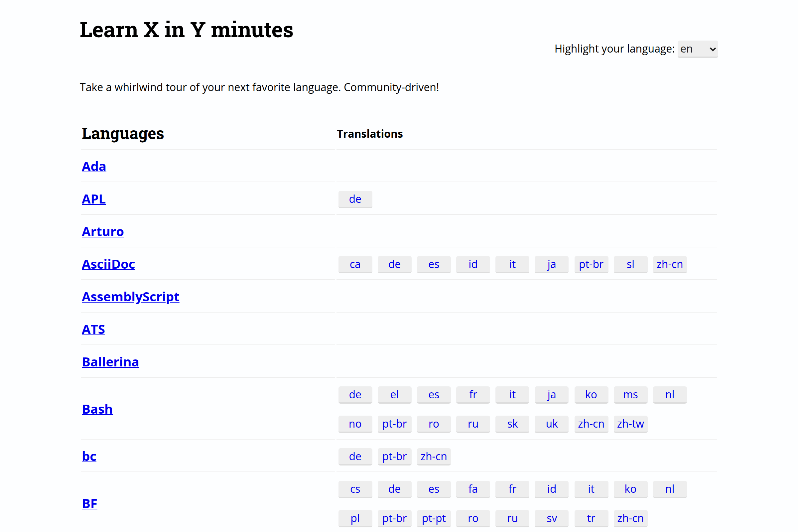Select the sl translation for AsciiDoc
This screenshot has height=532, width=798.
(x=631, y=264)
